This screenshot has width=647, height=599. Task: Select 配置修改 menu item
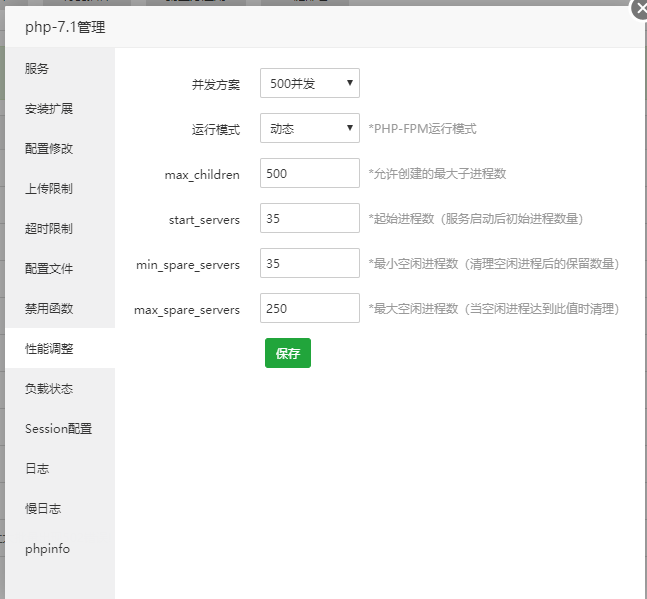tap(60, 149)
